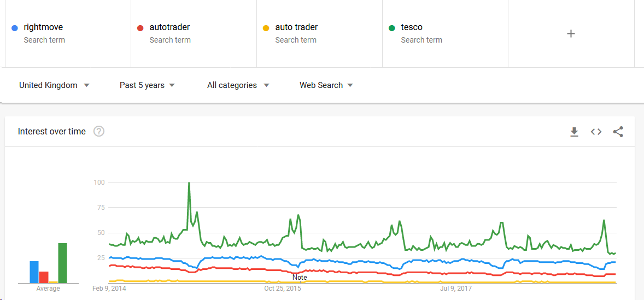Open the All categories dropdown

click(x=238, y=85)
